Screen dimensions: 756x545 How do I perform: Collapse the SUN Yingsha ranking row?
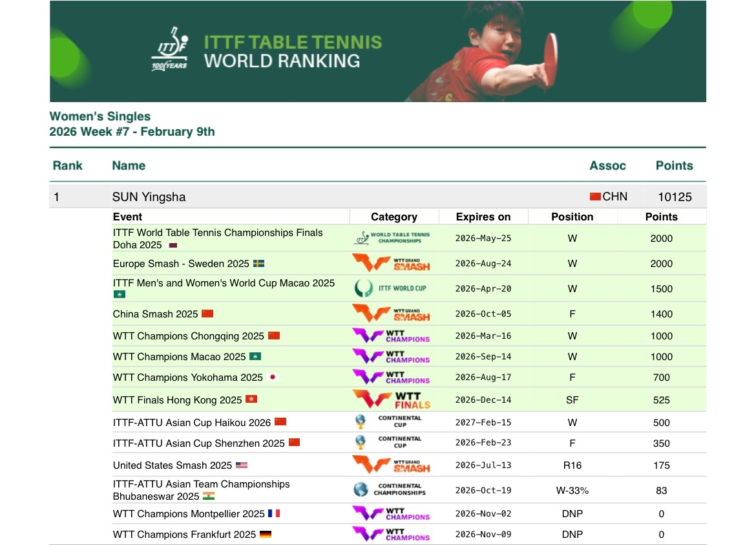point(378,197)
